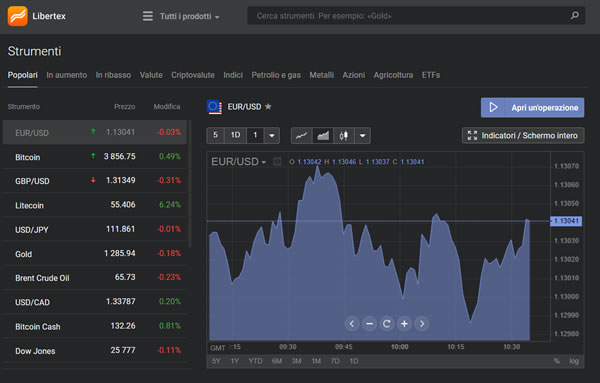Image resolution: width=600 pixels, height=383 pixels.
Task: Select USD/CAD instrument row
Action: coord(95,302)
